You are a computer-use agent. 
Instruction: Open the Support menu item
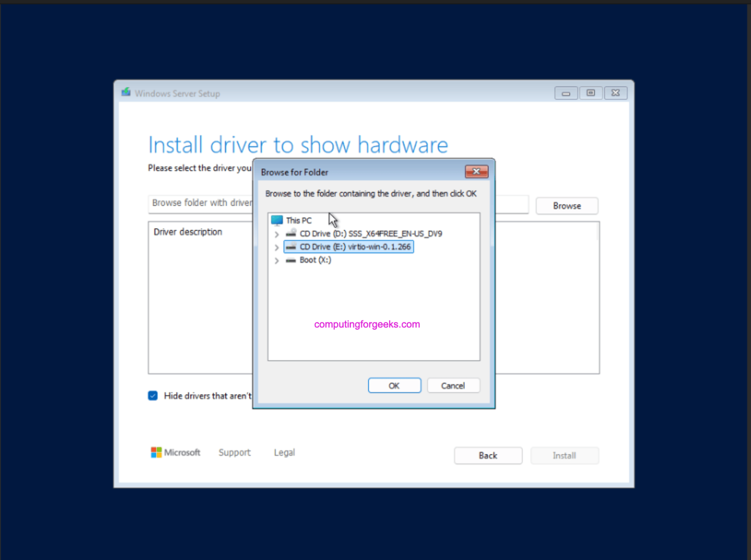[x=234, y=452]
